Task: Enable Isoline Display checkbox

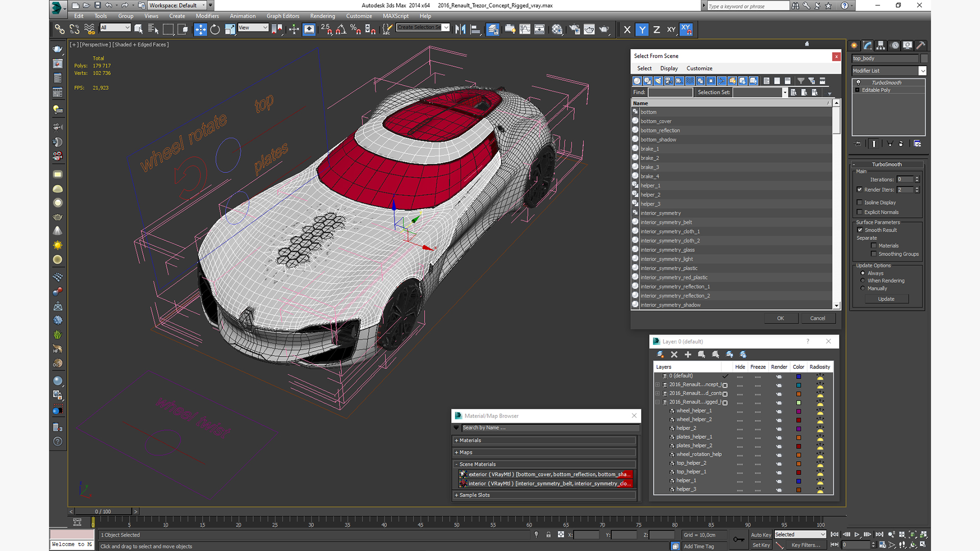Action: point(860,203)
